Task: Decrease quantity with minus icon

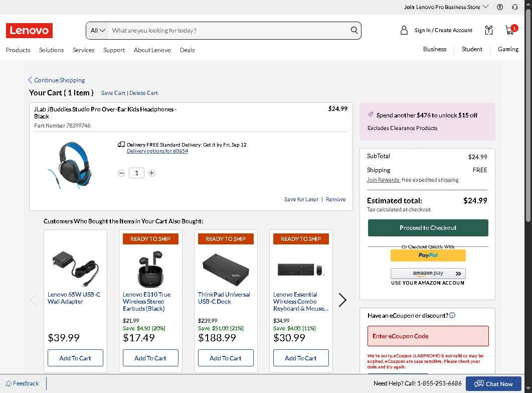Action: pyautogui.click(x=121, y=173)
